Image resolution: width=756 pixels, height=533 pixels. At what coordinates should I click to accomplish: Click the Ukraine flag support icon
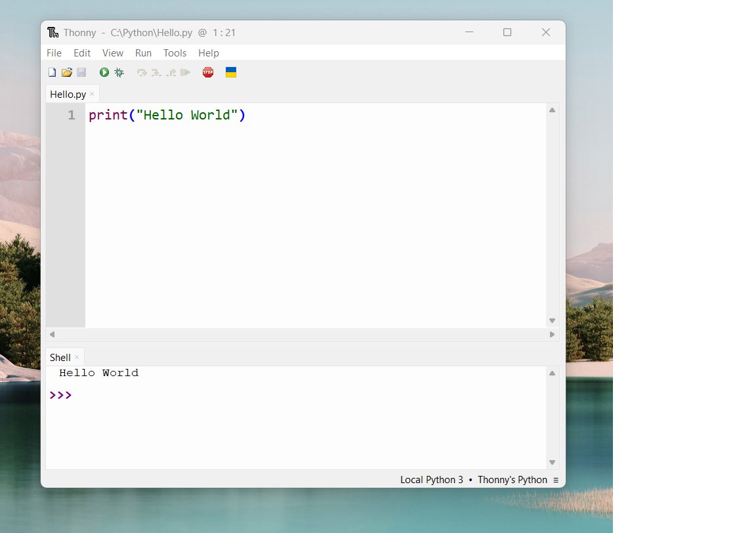231,72
